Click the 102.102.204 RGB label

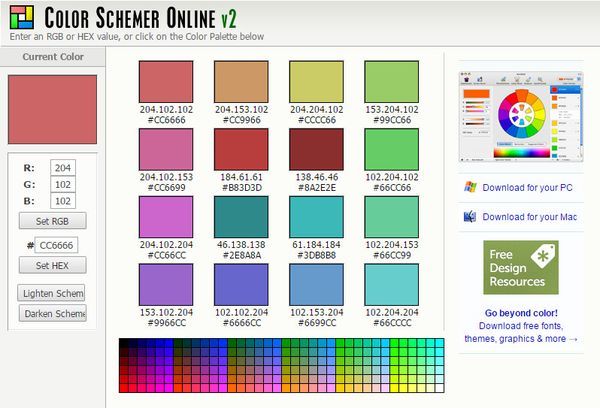coord(241,312)
